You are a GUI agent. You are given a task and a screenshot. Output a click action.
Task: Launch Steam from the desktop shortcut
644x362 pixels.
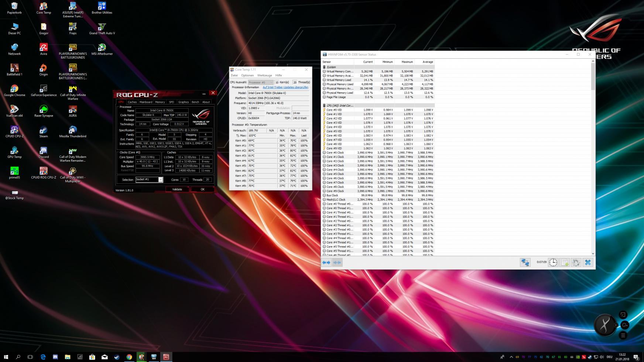click(x=44, y=131)
